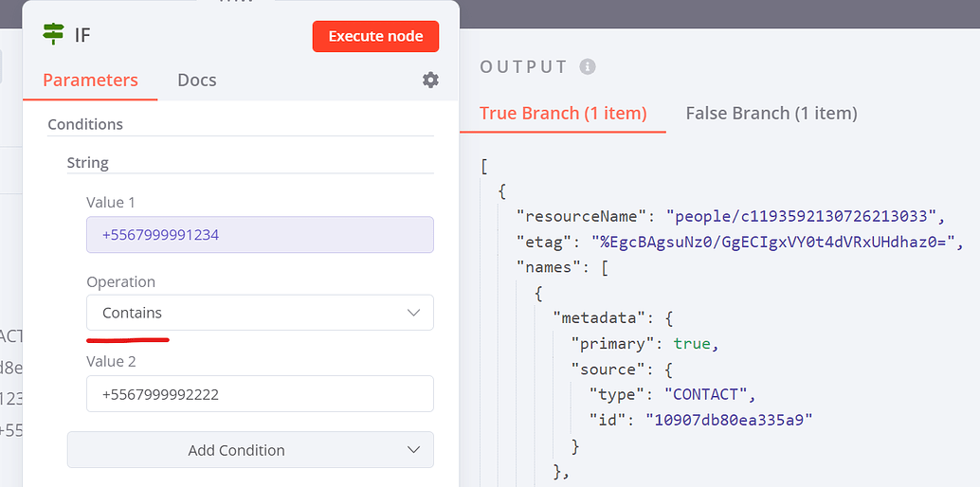Viewport: 980px width, 487px height.
Task: Switch to False Branch output tab
Action: pos(771,113)
